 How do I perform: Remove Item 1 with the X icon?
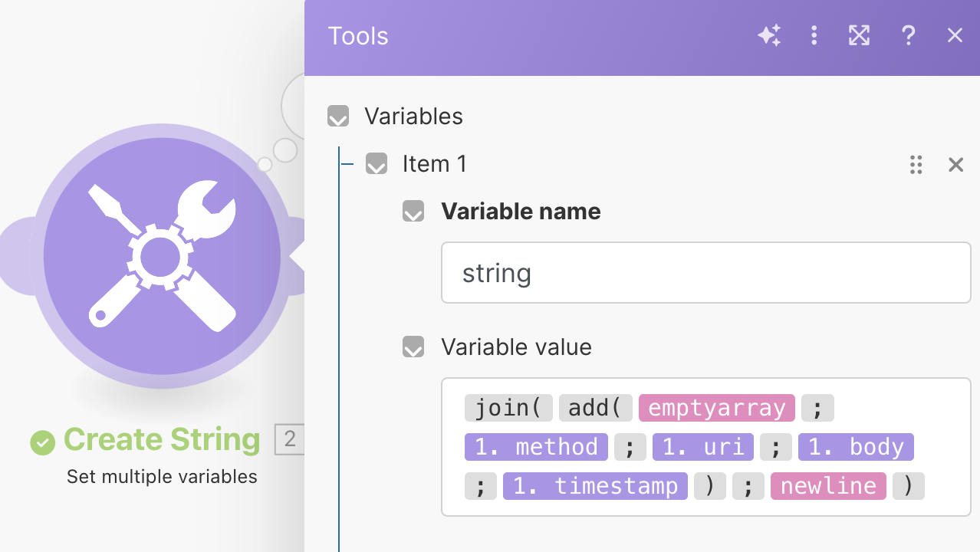(x=955, y=165)
